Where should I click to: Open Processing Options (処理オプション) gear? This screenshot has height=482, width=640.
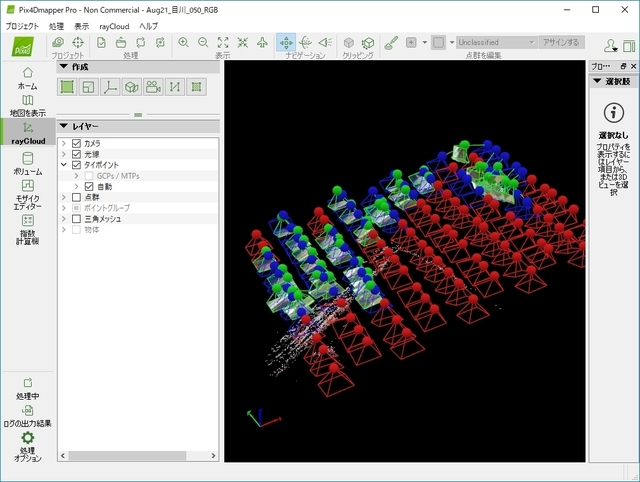27,446
